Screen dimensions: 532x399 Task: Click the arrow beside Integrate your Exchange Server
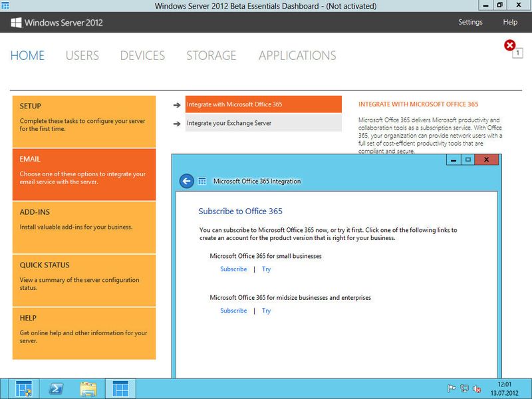click(176, 122)
